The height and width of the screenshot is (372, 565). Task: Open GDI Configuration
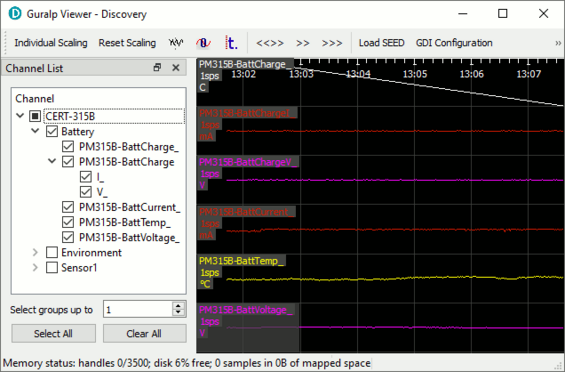pyautogui.click(x=454, y=43)
